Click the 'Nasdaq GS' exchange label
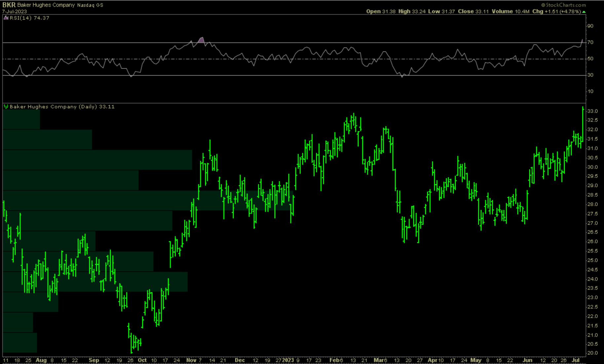 pos(90,5)
